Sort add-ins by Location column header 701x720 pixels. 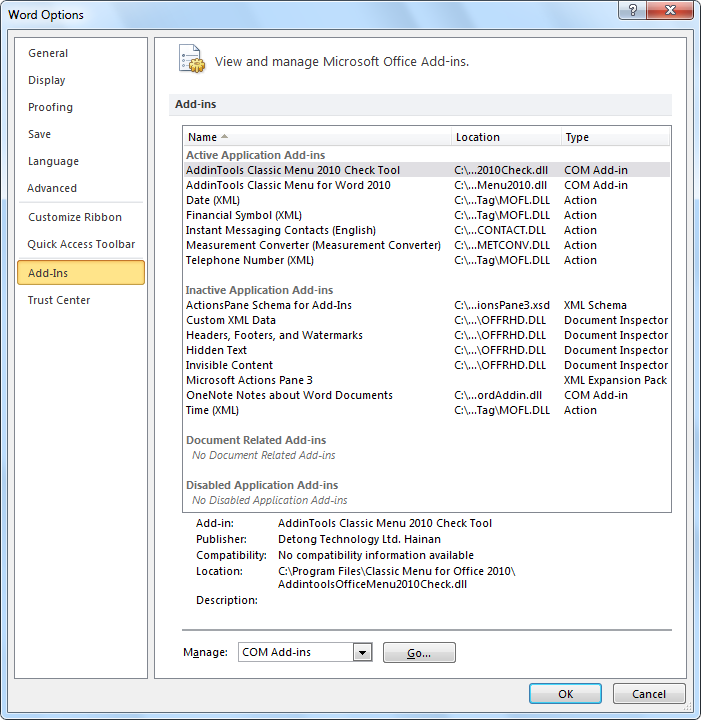click(506, 137)
